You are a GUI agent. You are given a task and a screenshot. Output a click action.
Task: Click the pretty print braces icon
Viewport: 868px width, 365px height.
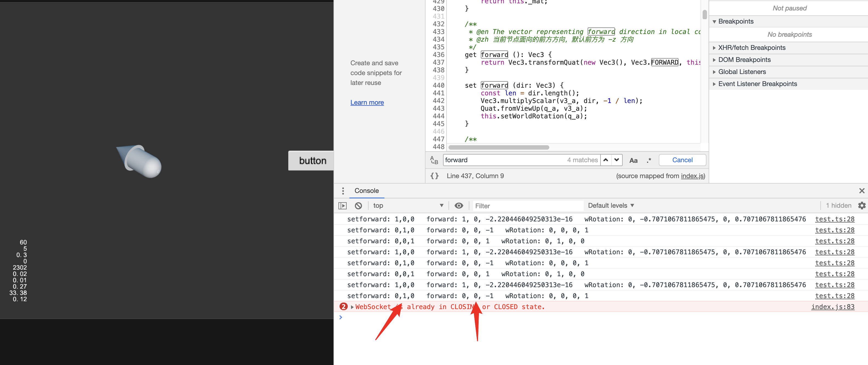tap(434, 176)
